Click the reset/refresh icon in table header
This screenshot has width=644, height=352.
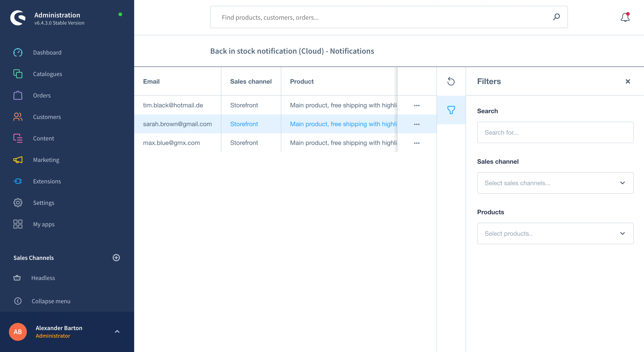coord(451,81)
